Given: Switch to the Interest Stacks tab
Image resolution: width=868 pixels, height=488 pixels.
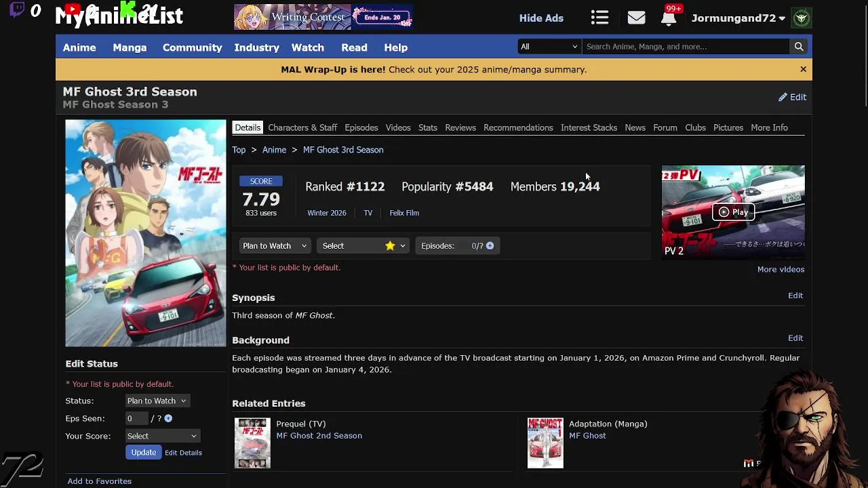Looking at the screenshot, I should coord(589,127).
